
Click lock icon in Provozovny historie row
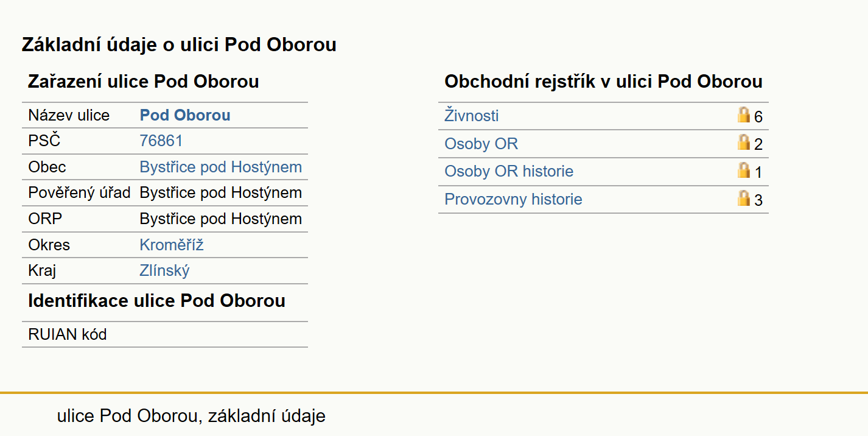[743, 198]
